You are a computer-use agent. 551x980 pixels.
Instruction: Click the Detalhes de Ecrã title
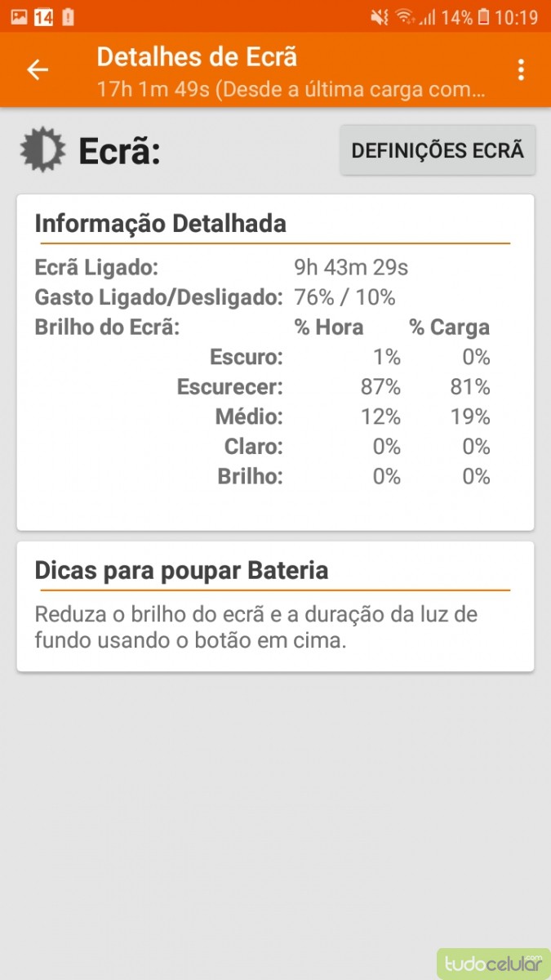197,57
